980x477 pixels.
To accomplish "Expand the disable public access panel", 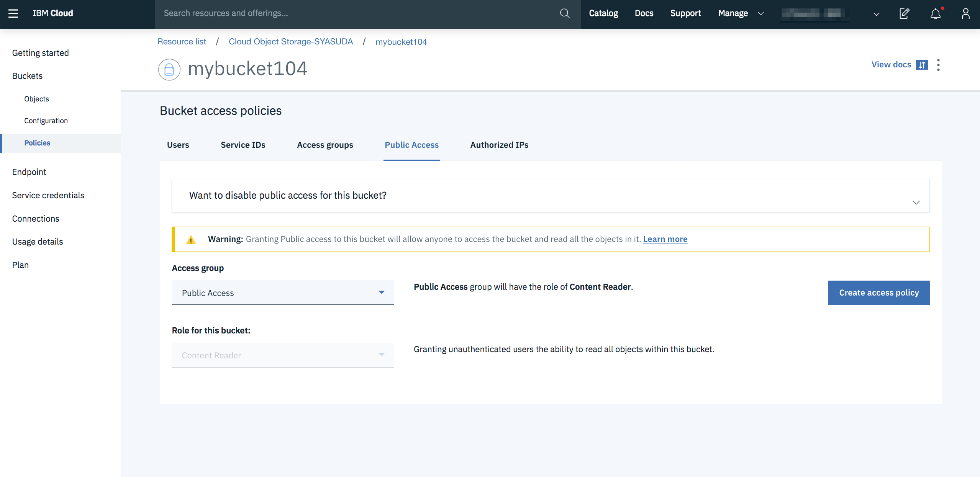I will point(551,196).
